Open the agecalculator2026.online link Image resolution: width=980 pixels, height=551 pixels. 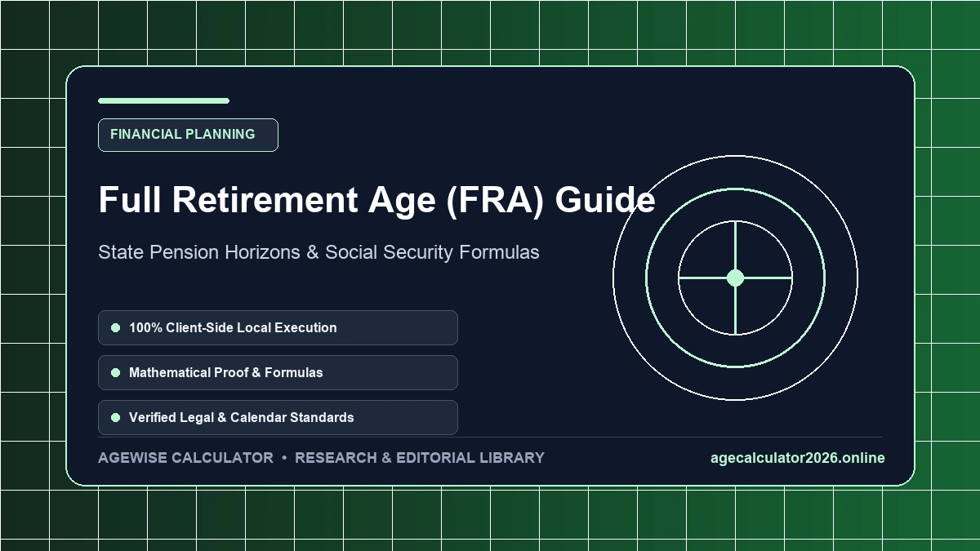797,458
